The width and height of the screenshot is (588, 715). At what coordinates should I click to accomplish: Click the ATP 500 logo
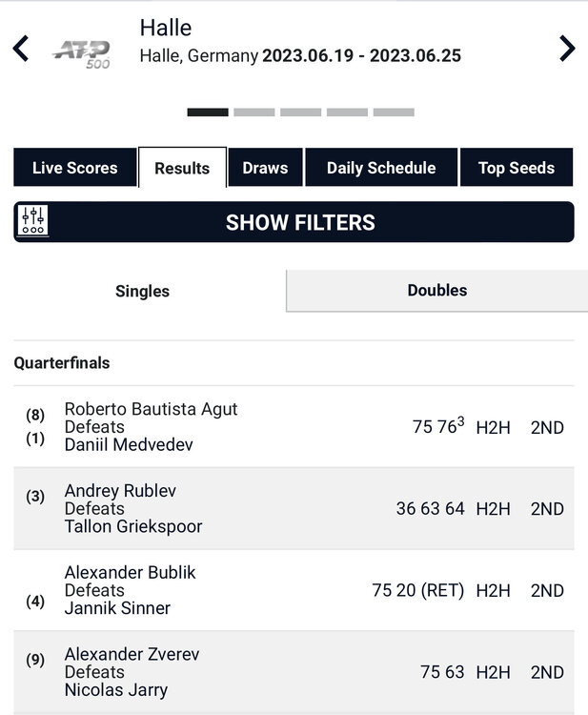(x=83, y=52)
